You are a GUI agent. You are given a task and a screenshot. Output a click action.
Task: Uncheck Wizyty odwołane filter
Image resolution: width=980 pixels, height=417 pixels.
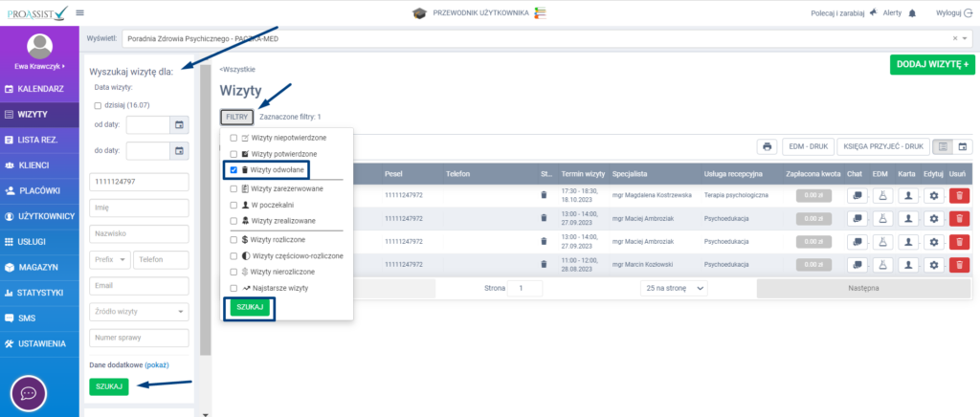[x=234, y=170]
